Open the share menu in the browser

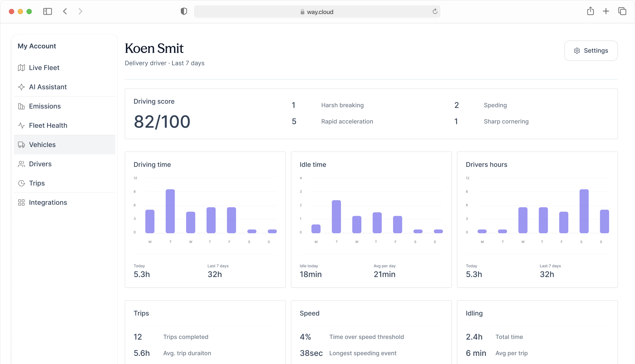point(590,11)
